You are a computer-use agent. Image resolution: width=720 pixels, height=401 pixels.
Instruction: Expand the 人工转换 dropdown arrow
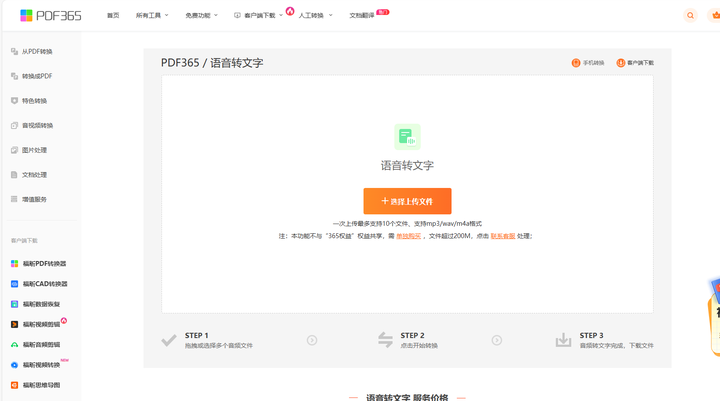(331, 16)
